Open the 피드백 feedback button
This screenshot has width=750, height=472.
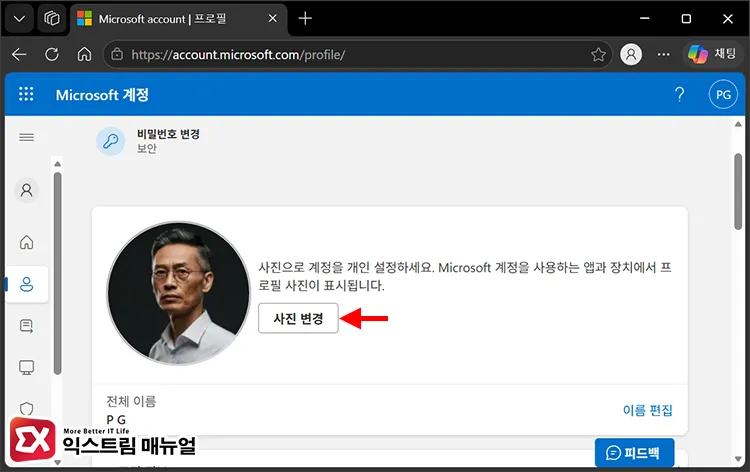(634, 452)
